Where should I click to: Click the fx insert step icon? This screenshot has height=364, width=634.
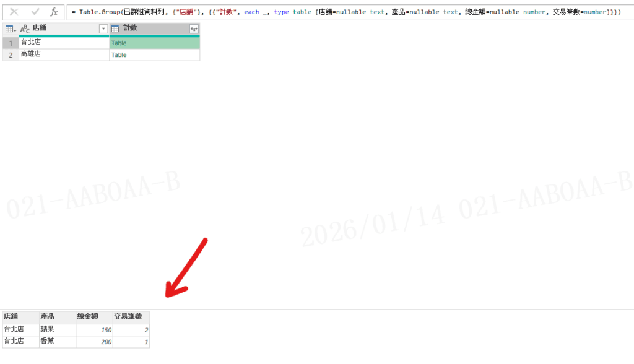[54, 12]
